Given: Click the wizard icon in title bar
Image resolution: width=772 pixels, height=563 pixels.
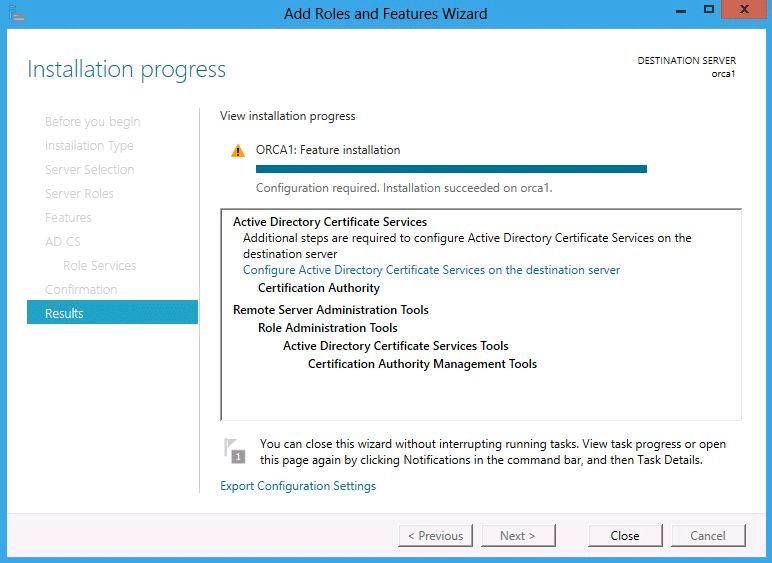Looking at the screenshot, I should click(x=17, y=13).
